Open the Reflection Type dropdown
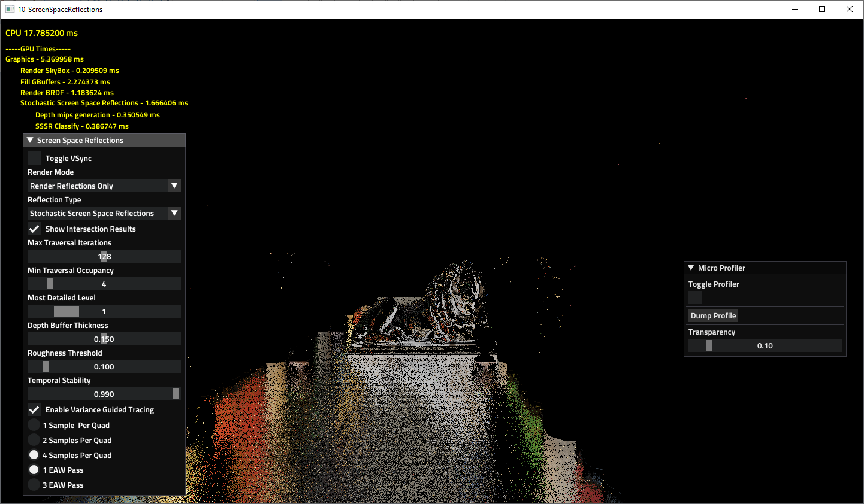The height and width of the screenshot is (504, 864). [104, 213]
